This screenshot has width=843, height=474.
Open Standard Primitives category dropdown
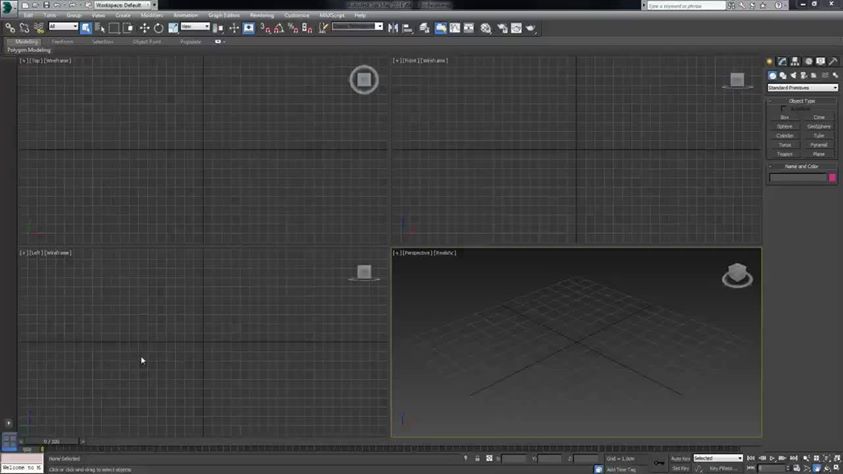[802, 88]
